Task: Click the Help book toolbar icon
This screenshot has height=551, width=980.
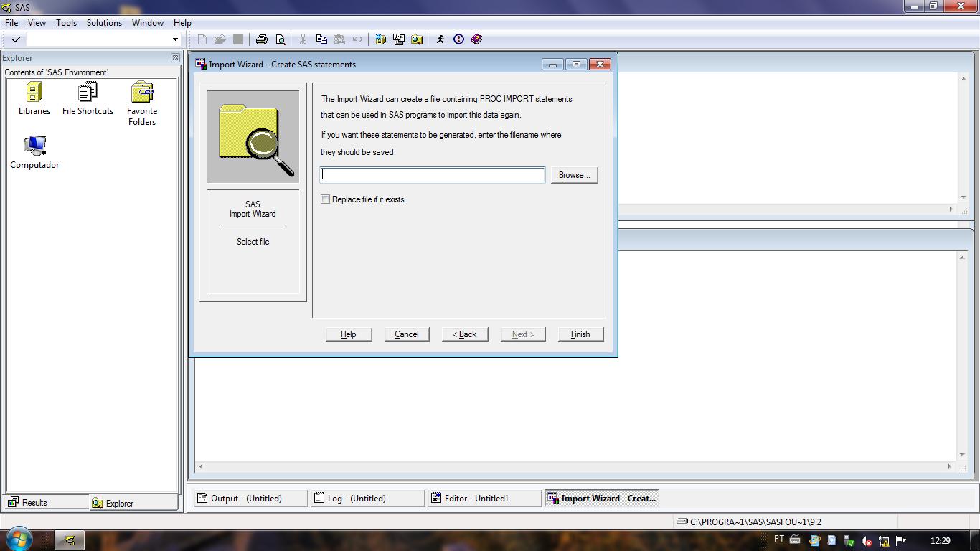Action: click(x=476, y=39)
